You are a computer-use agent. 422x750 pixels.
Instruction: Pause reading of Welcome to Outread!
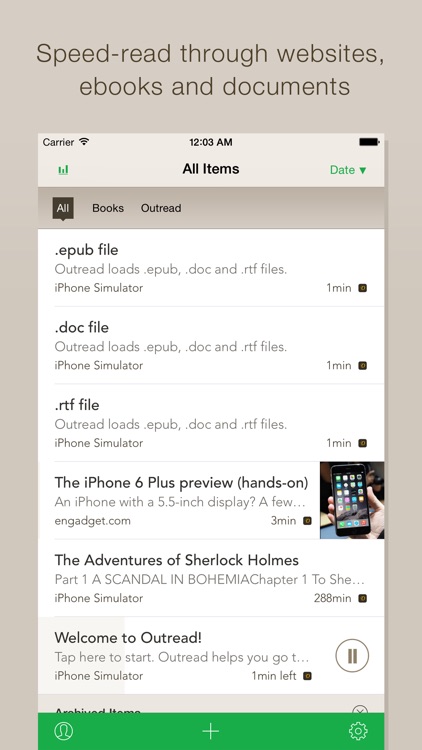click(352, 656)
